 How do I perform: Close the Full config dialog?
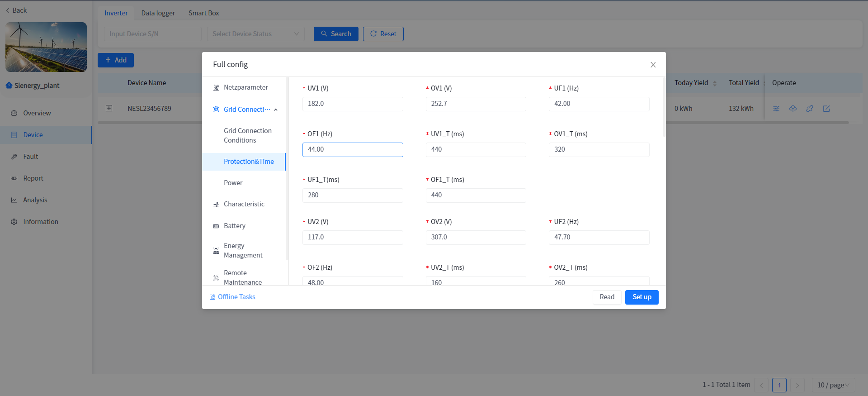[653, 65]
